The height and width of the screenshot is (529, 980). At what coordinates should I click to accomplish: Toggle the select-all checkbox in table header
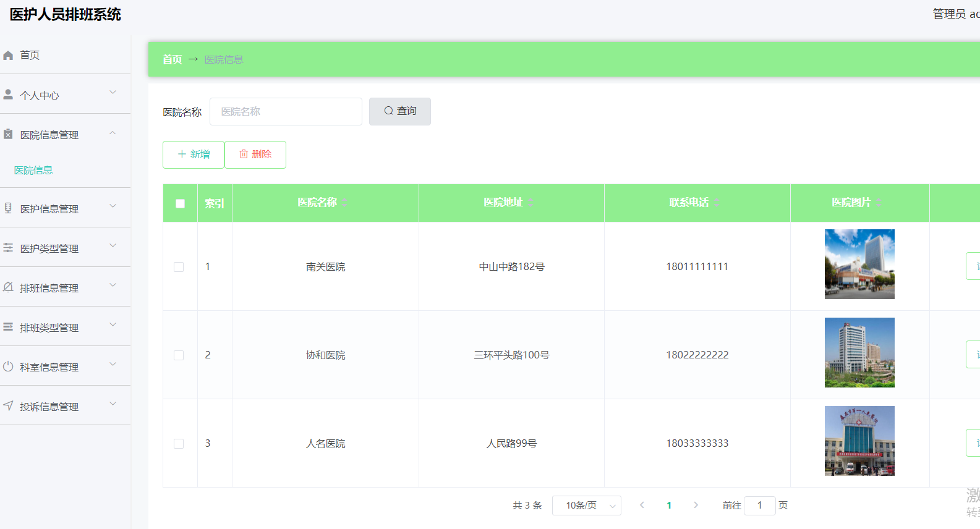click(x=180, y=203)
